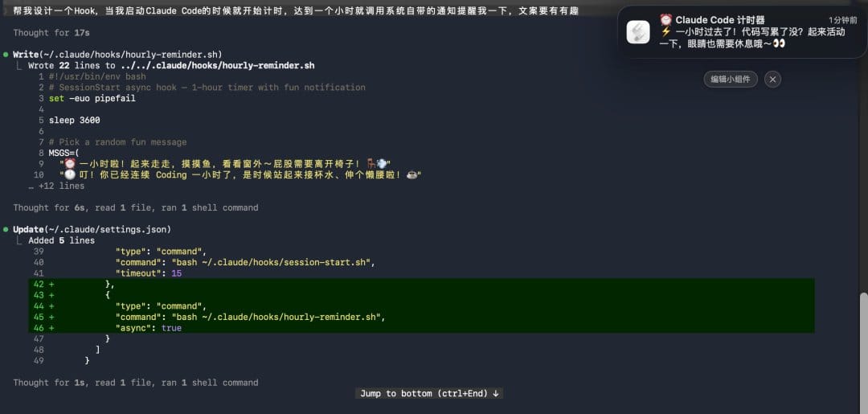Expand Thought for 1s summary line
Viewport: 868px width, 414px height.
[136, 383]
